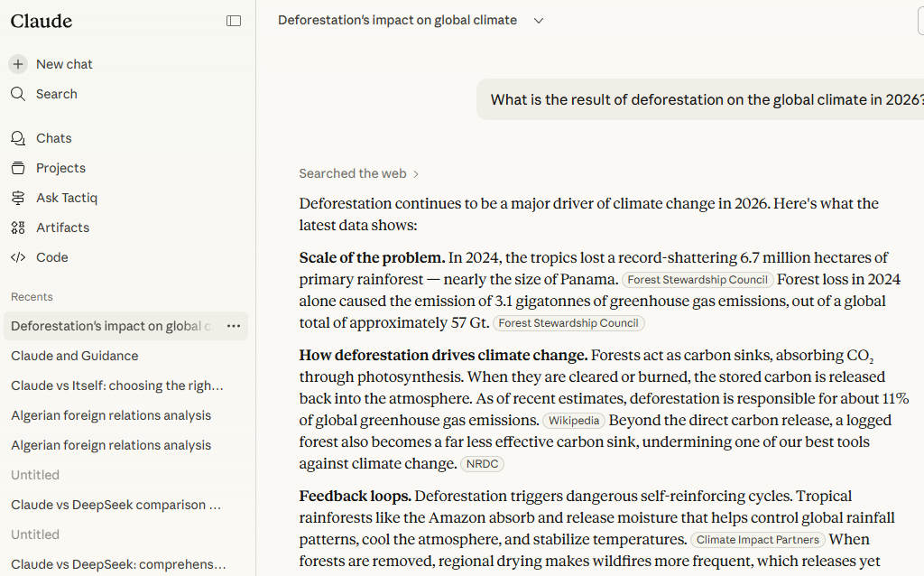
Task: Click the How deforestation drives climate change heading
Action: 443,355
